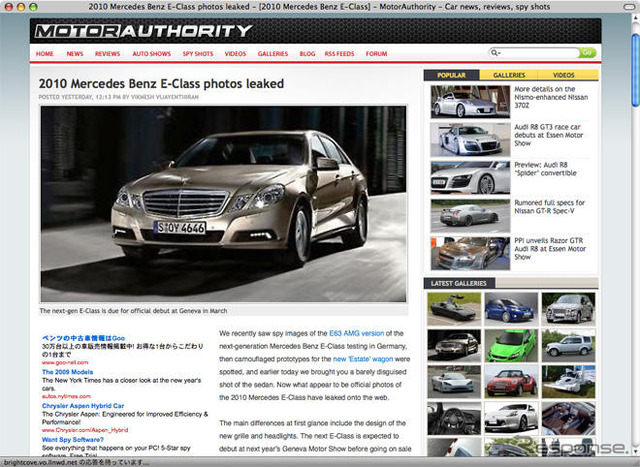Click the main Mercedes E-Class photo
The image size is (640, 467).
(224, 204)
